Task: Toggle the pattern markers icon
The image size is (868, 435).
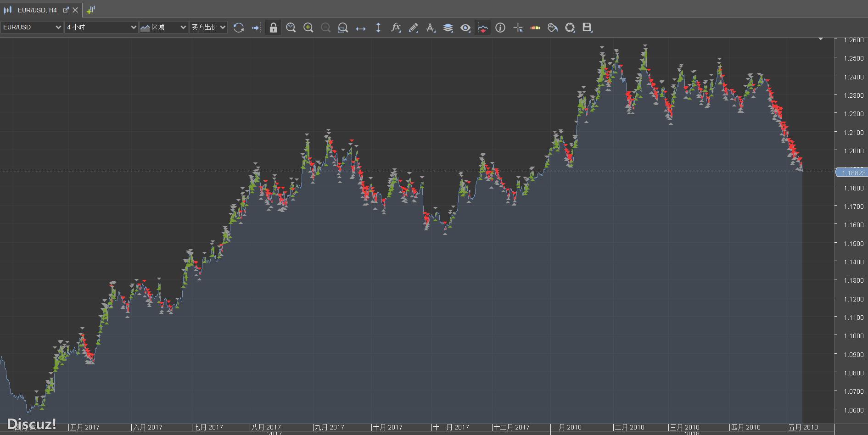Action: tap(482, 28)
